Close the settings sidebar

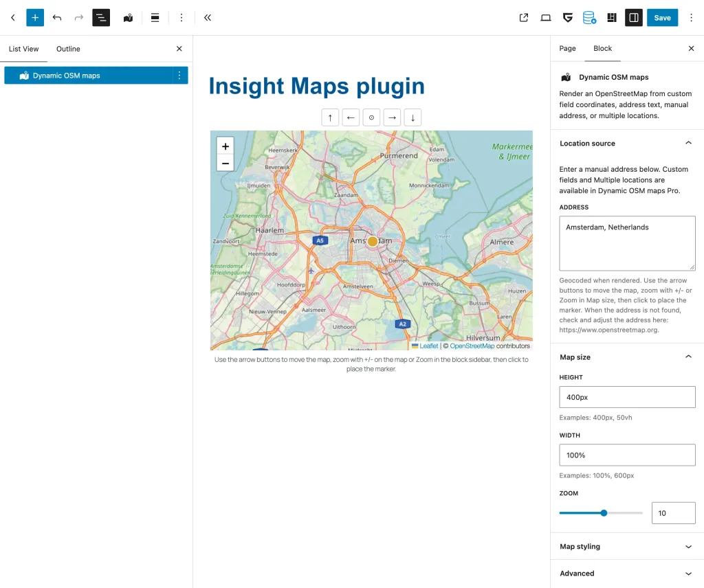[691, 49]
